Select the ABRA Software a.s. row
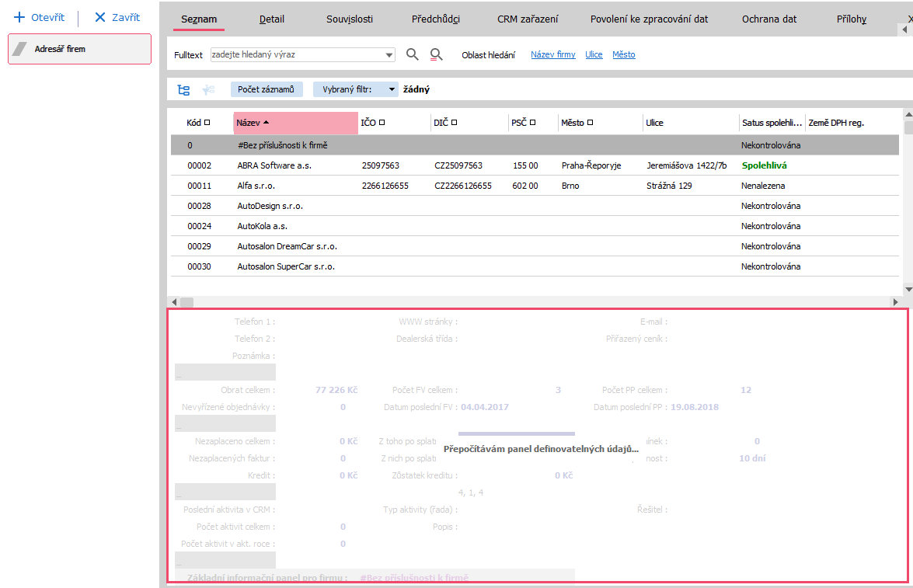Image resolution: width=913 pixels, height=588 pixels. pos(274,165)
